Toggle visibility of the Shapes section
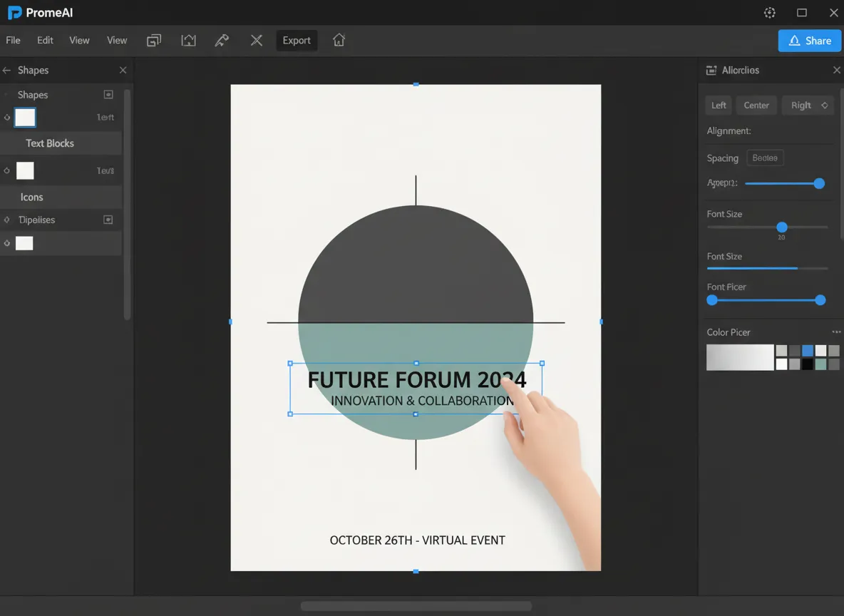Viewport: 844px width, 616px height. pyautogui.click(x=108, y=94)
